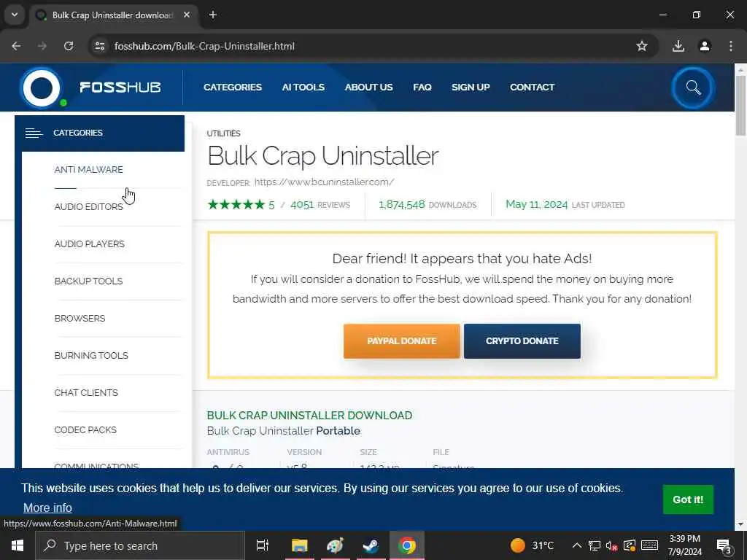Open the paint app taskbar icon
Viewport: 747px width, 560px height.
coord(335,545)
